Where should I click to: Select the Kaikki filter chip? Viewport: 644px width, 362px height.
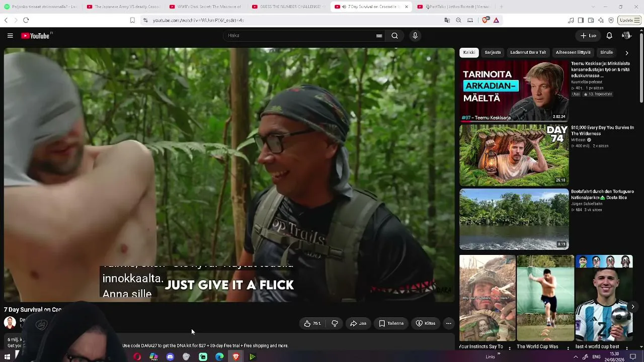(469, 52)
